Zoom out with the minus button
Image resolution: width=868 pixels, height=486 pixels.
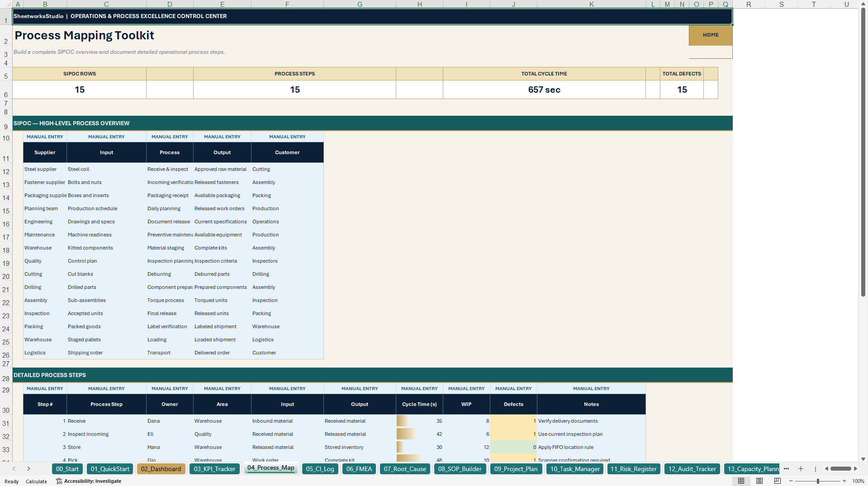(791, 481)
